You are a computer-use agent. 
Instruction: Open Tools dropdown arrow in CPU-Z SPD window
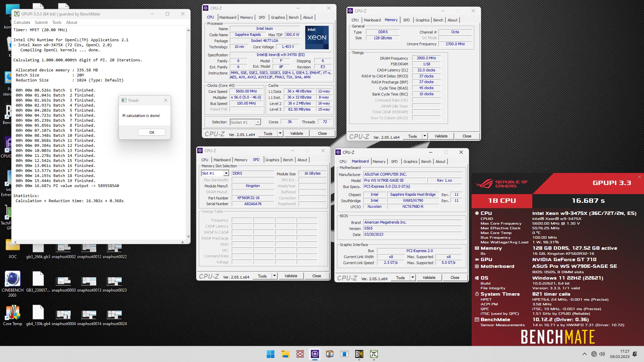(274, 276)
